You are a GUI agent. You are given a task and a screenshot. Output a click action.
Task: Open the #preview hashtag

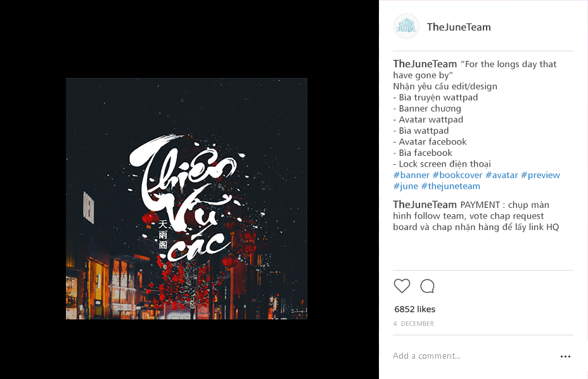pos(540,175)
